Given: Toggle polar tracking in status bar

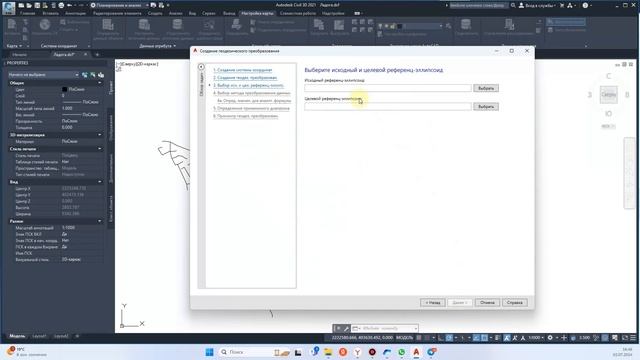Looking at the screenshot, I should (449, 338).
